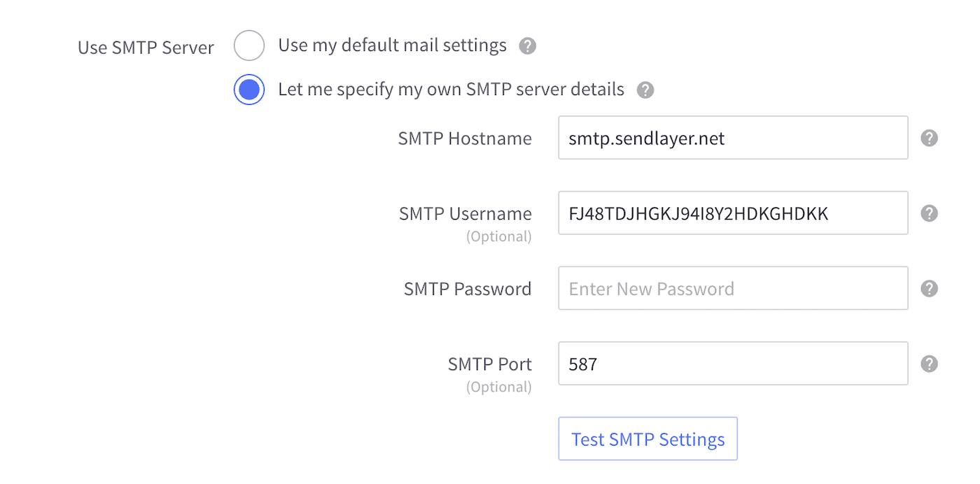Click the SMTP Username value field
This screenshot has width=980, height=484.
coord(733,213)
